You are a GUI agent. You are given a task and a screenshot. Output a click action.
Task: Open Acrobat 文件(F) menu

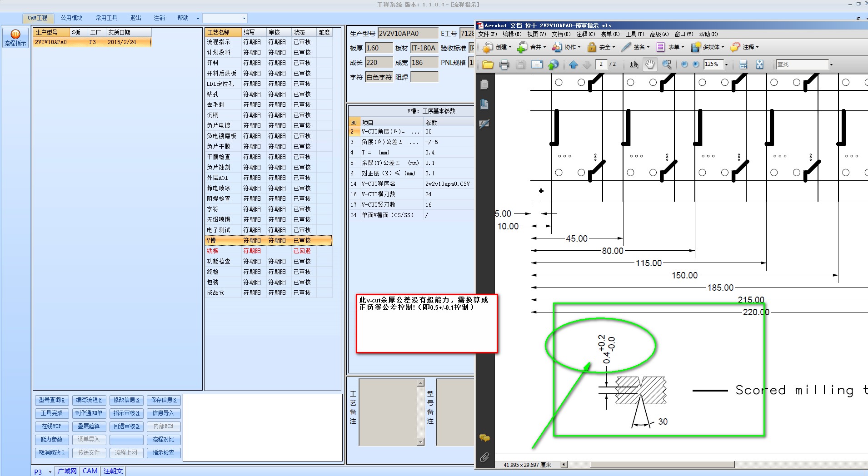[x=487, y=34]
